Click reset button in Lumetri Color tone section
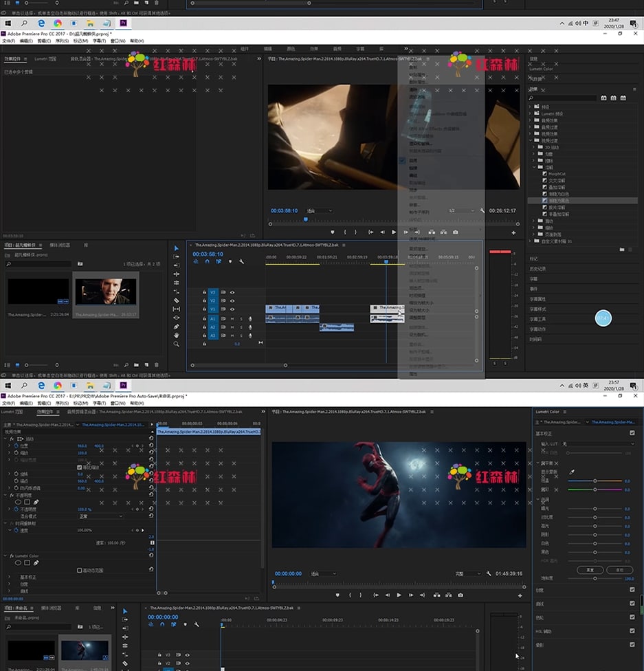Image resolution: width=644 pixels, height=671 pixels. [x=590, y=570]
